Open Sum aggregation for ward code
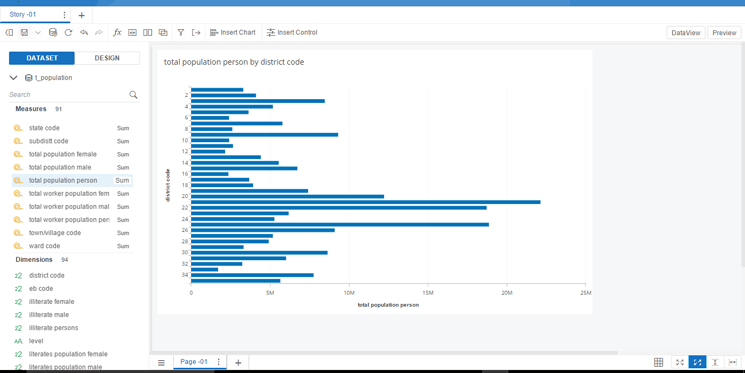Viewport: 745px width, 373px height. coord(123,246)
